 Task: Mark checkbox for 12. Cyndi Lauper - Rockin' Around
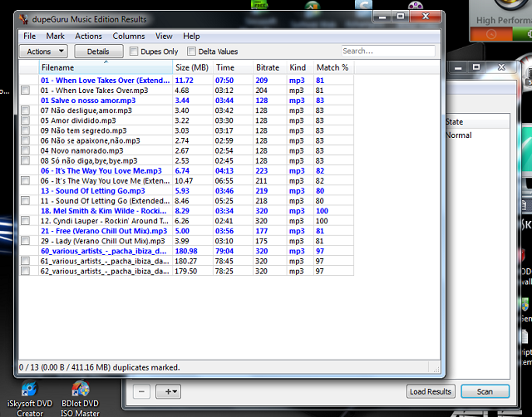[26, 221]
